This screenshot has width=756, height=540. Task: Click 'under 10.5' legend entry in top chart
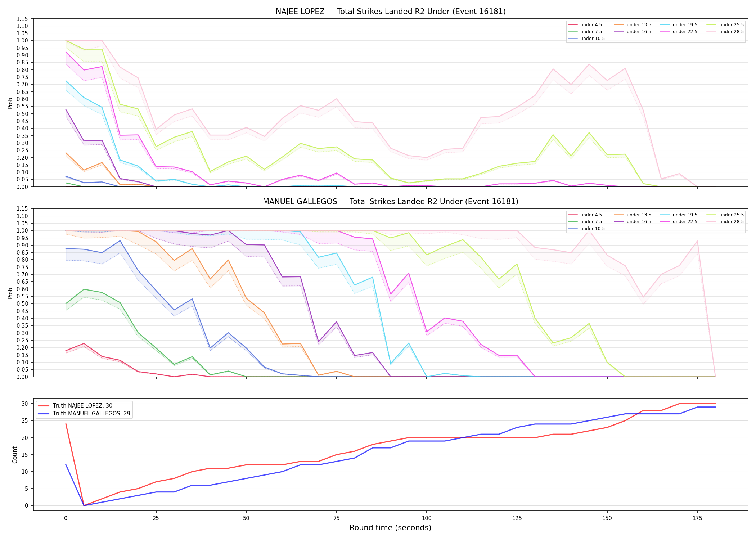point(586,39)
